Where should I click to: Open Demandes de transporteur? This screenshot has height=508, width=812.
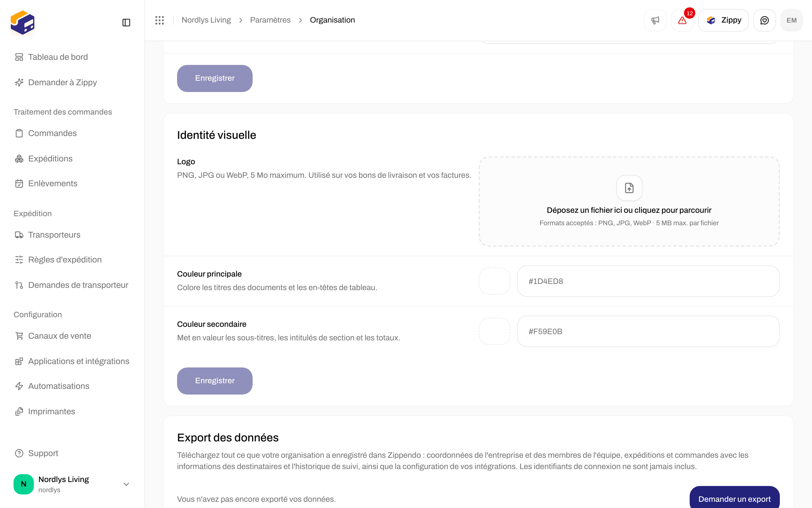pyautogui.click(x=71, y=285)
